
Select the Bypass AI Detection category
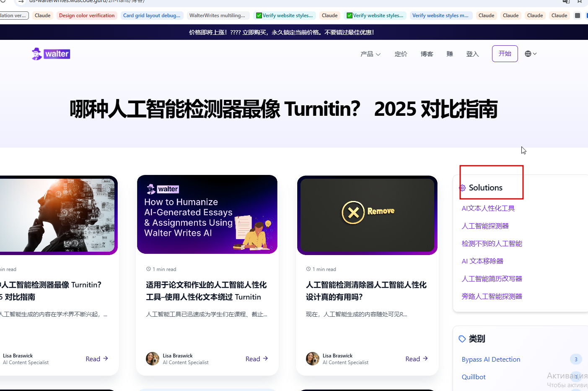(491, 360)
